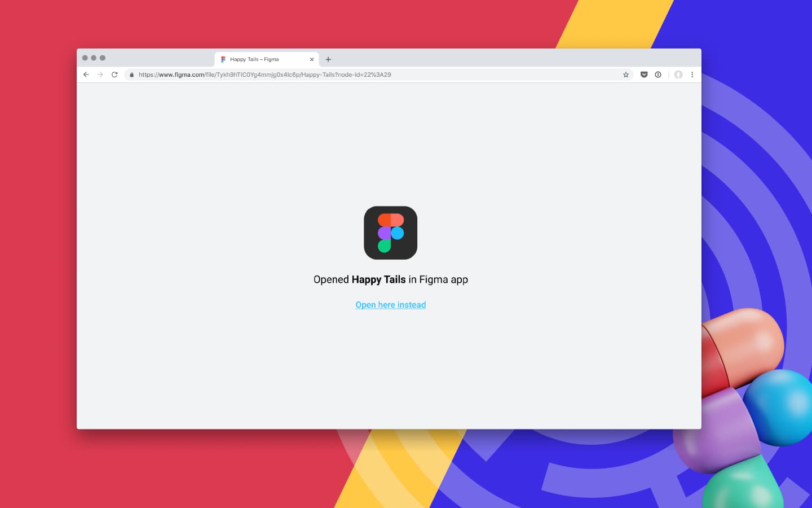Reload the page with the refresh icon
Viewport: 812px width, 508px height.
coord(114,75)
